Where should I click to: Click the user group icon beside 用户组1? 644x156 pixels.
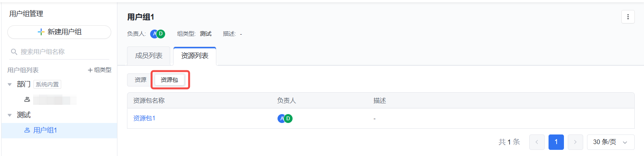(x=27, y=130)
